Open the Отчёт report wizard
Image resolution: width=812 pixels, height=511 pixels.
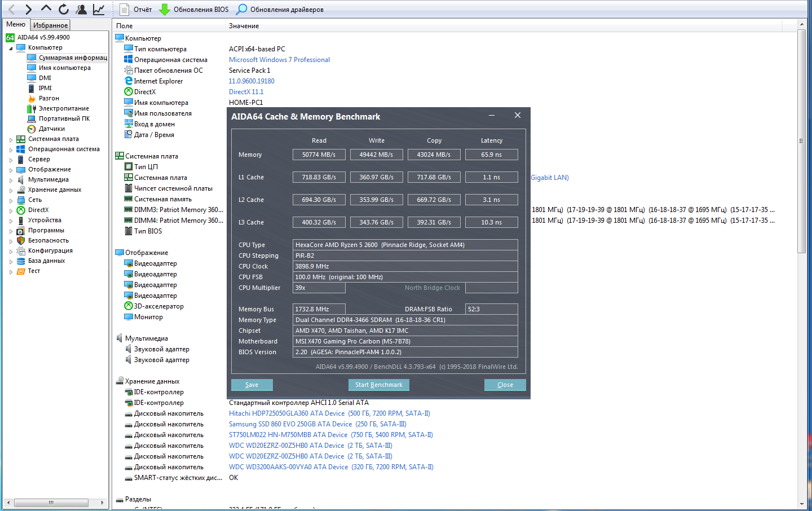click(x=135, y=10)
